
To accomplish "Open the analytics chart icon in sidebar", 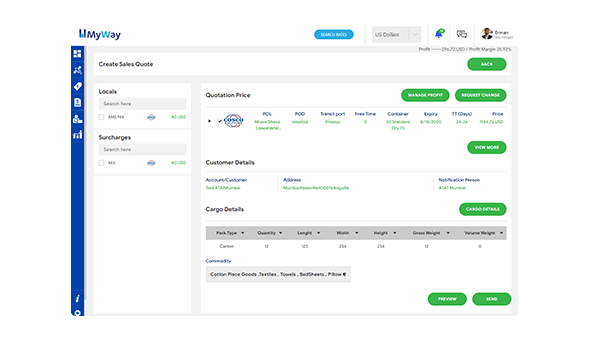I will point(77,135).
